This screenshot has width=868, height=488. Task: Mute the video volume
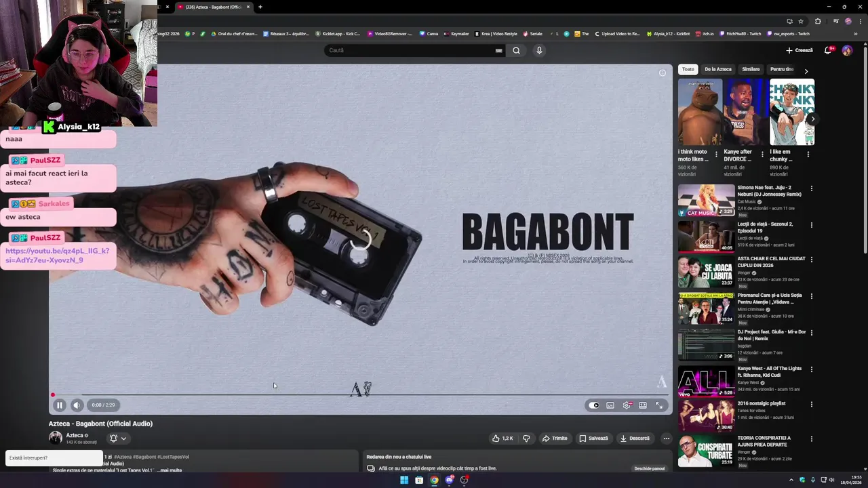pos(77,405)
